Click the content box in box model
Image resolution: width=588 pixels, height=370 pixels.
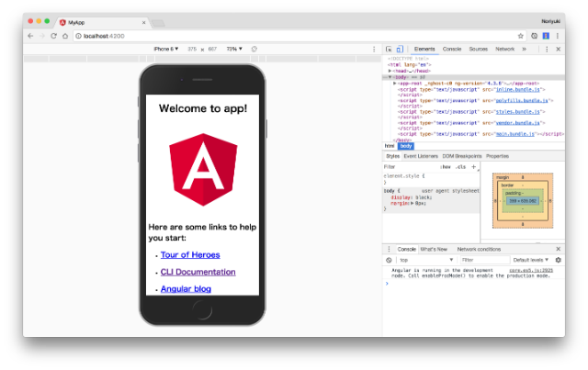[x=523, y=201]
